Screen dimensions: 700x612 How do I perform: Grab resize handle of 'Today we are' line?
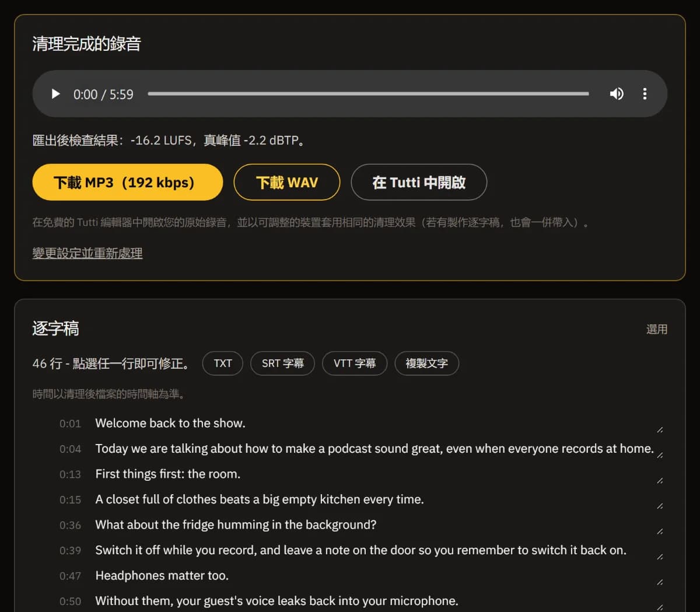660,455
